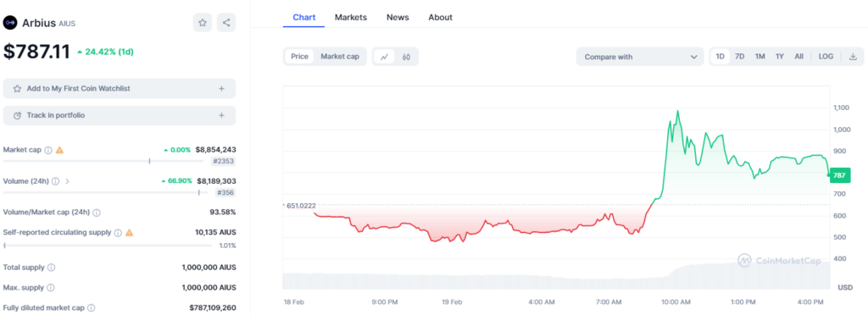
Task: Click the Market cap rank slider bar
Action: point(105,162)
